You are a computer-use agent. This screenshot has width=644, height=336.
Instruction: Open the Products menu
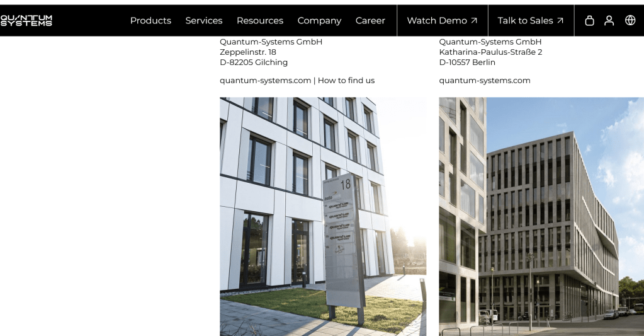[x=150, y=21]
